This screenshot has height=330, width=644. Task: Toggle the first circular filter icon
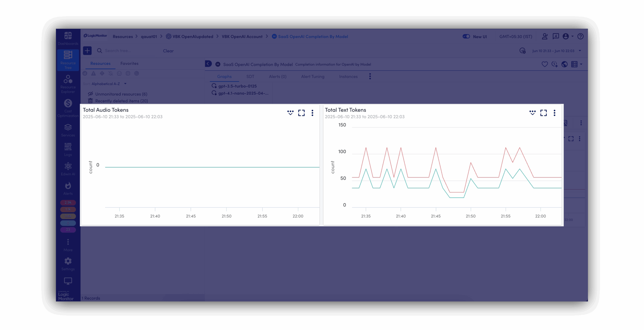tap(85, 73)
